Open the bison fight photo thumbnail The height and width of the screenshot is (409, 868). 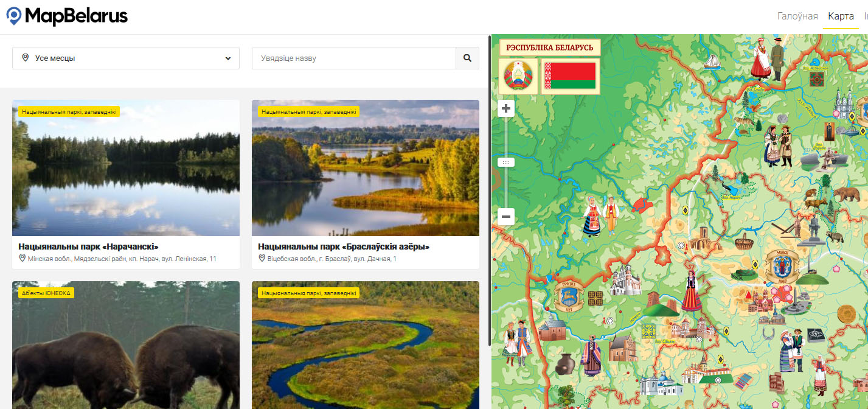pos(126,345)
